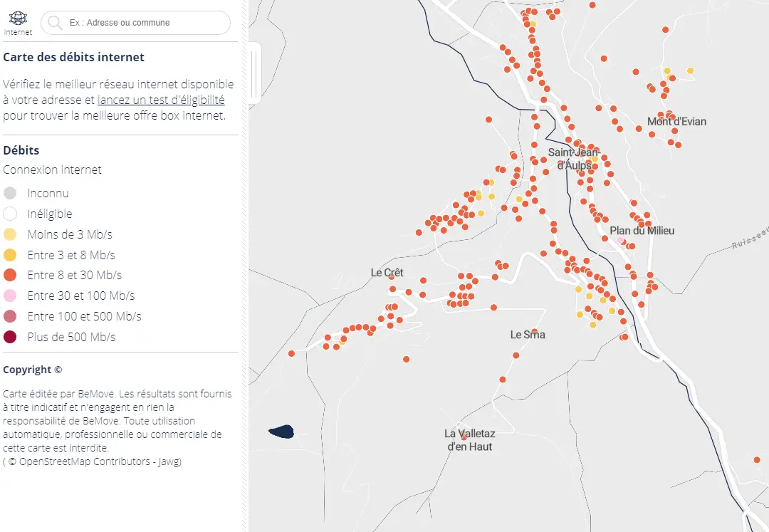Click the dark blue lake shape on map
The image size is (769, 532).
click(x=281, y=432)
